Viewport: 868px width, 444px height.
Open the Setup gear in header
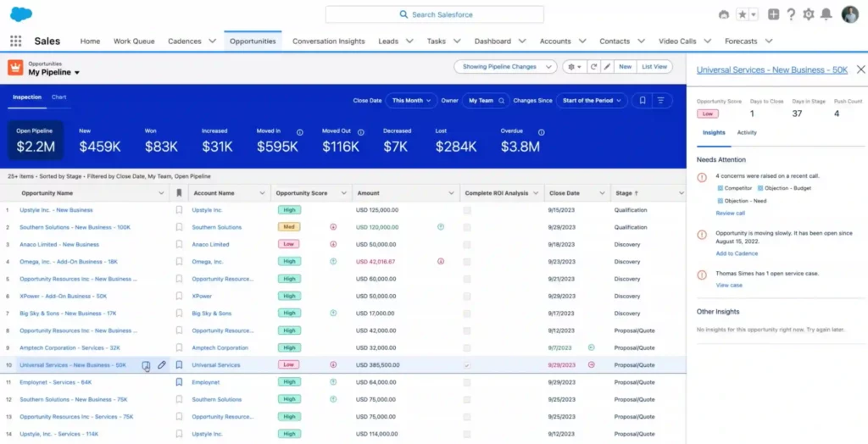coord(808,14)
